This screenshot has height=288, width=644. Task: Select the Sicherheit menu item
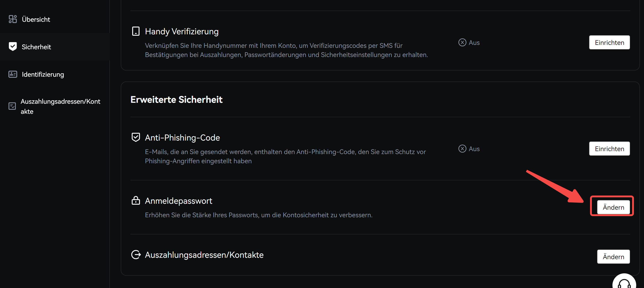pos(36,47)
